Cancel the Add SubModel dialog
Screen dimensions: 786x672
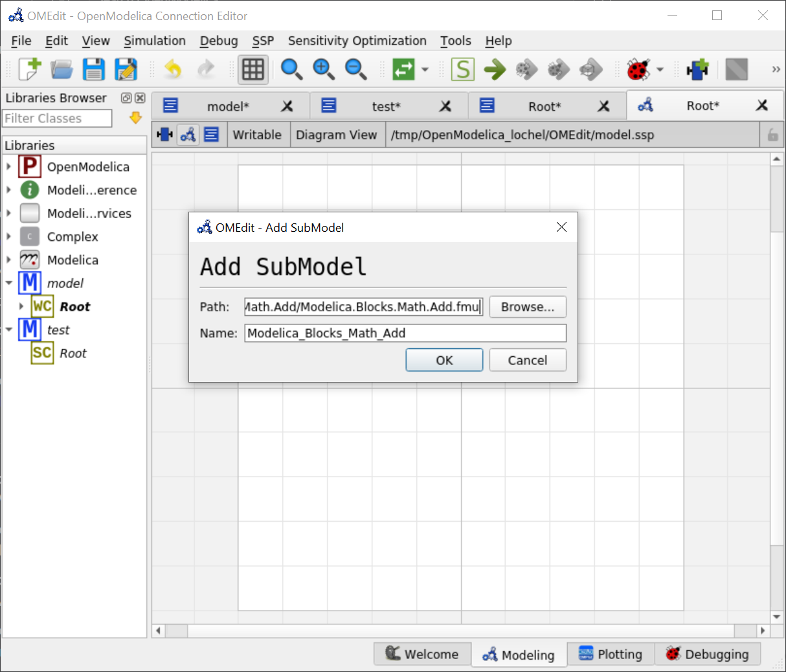point(528,360)
